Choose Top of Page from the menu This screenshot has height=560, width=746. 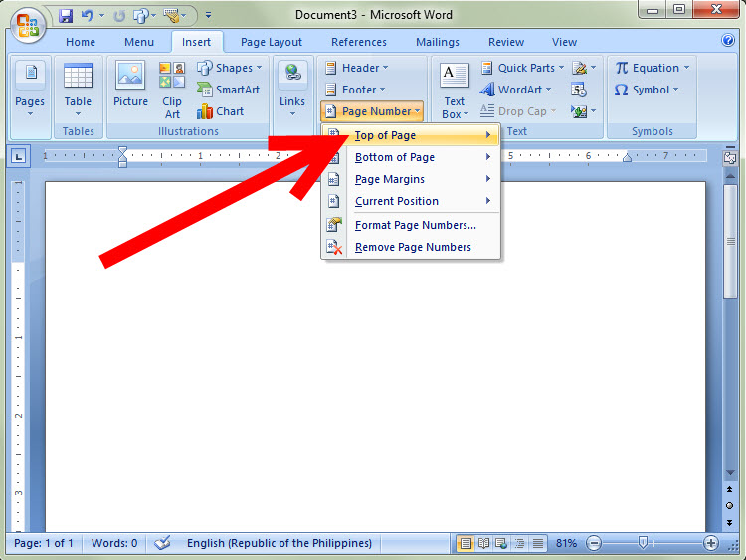pos(411,135)
